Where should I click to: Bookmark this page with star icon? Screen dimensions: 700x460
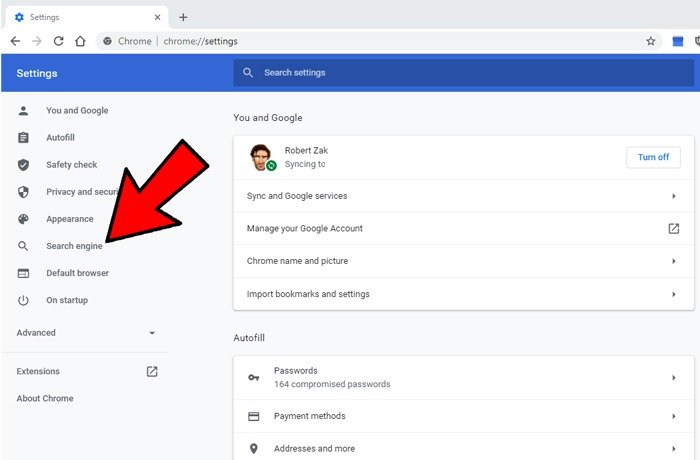click(651, 41)
